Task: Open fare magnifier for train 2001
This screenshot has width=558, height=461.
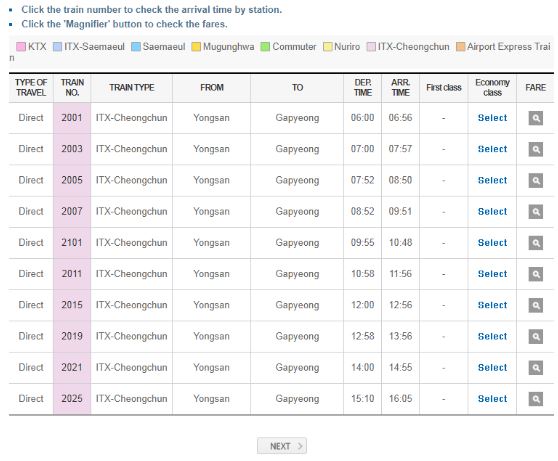Action: 536,118
